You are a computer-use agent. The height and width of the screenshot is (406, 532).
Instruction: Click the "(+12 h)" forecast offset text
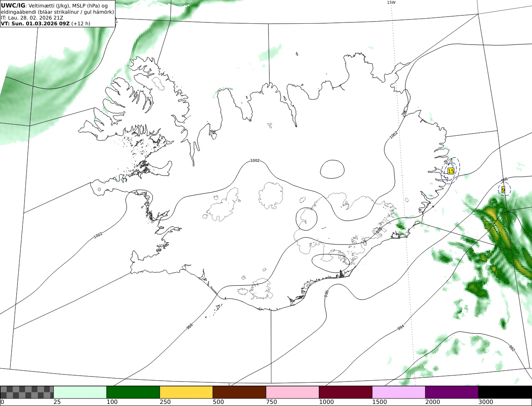click(x=81, y=23)
